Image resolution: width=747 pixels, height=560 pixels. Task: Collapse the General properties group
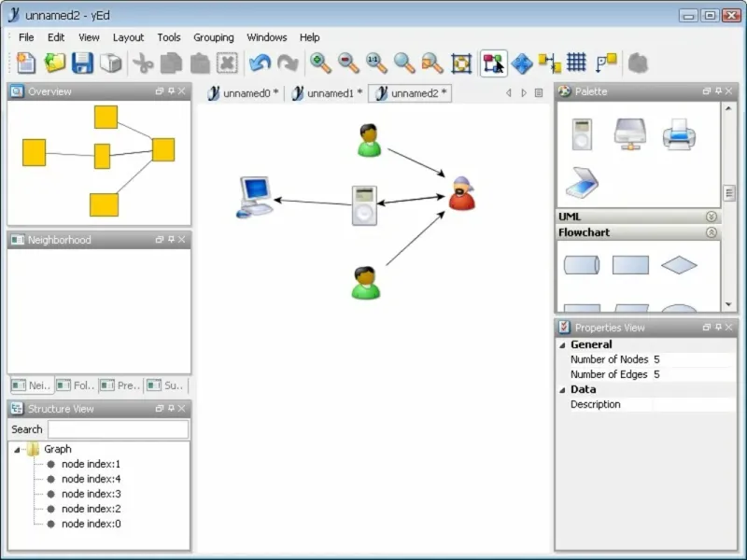tap(563, 344)
